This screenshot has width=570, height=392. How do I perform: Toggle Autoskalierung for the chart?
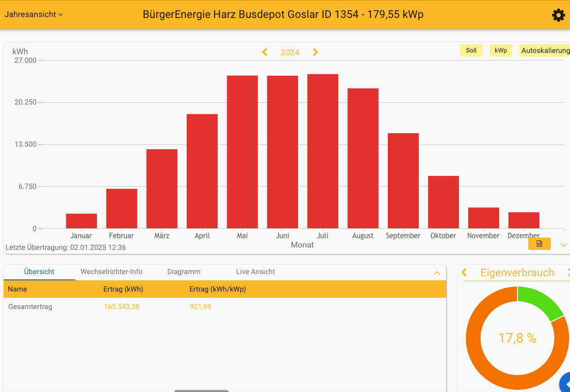tap(545, 51)
